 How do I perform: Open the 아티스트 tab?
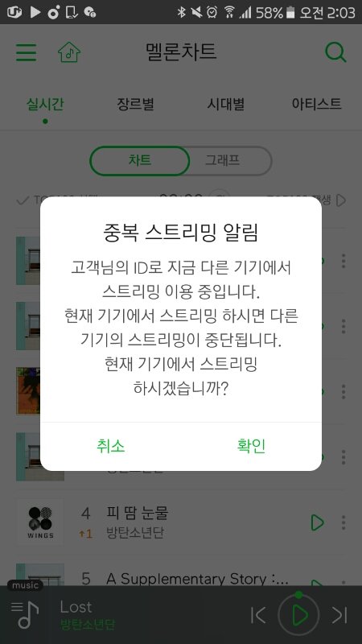[316, 104]
